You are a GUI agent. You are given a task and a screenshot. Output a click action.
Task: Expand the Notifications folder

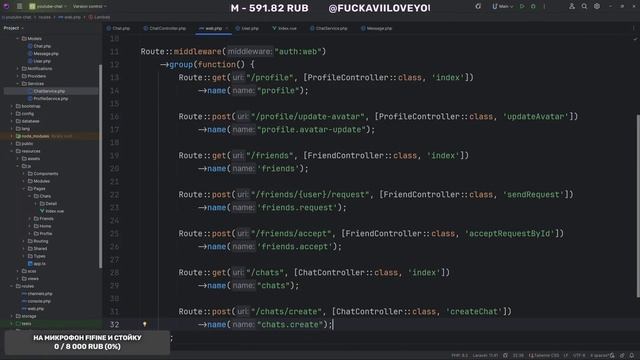click(18, 69)
